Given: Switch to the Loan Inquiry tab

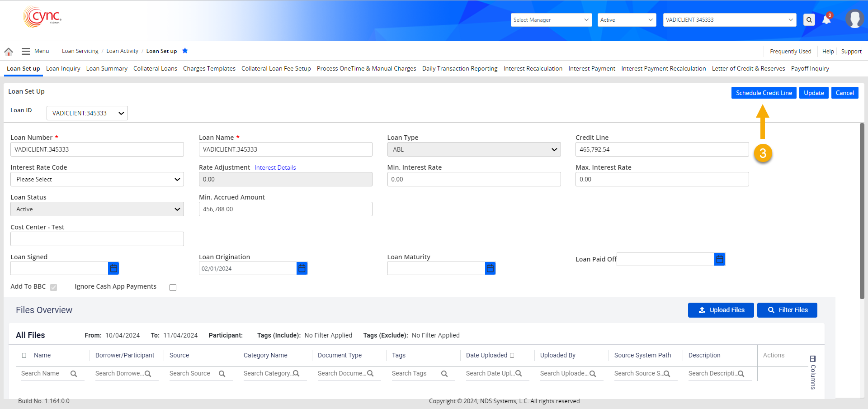Looking at the screenshot, I should [x=63, y=69].
